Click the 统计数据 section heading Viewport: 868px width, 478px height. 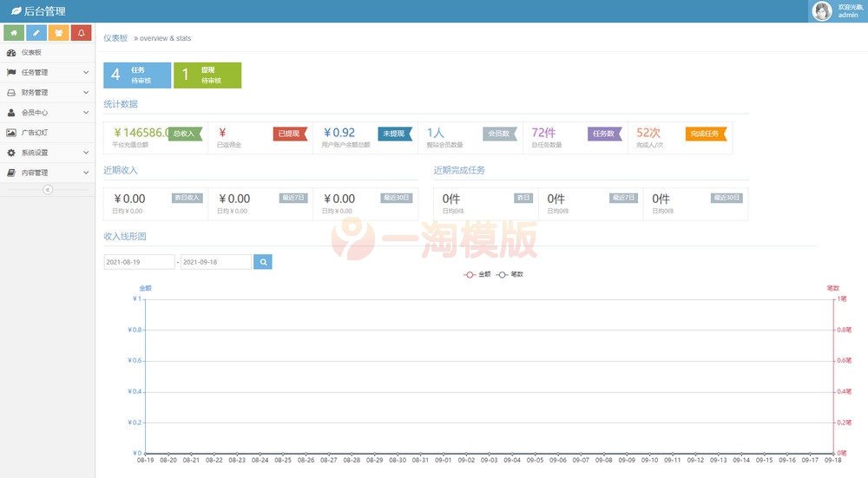[x=121, y=104]
